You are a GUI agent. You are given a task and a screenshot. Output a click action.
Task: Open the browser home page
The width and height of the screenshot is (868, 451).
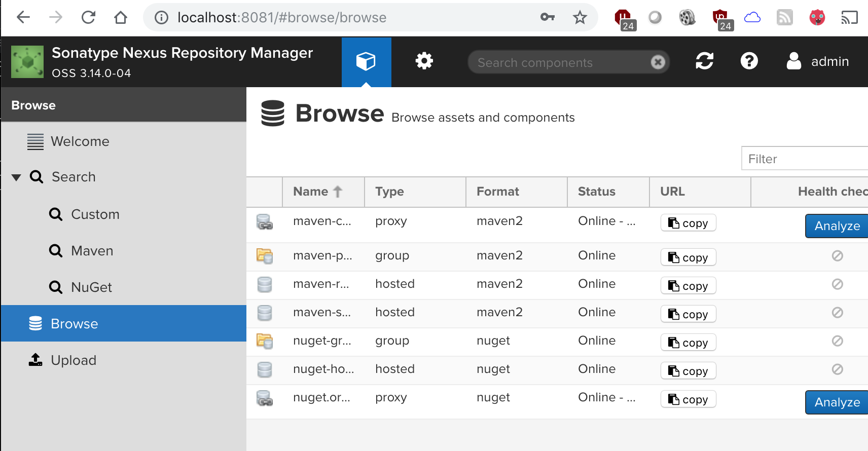point(121,18)
